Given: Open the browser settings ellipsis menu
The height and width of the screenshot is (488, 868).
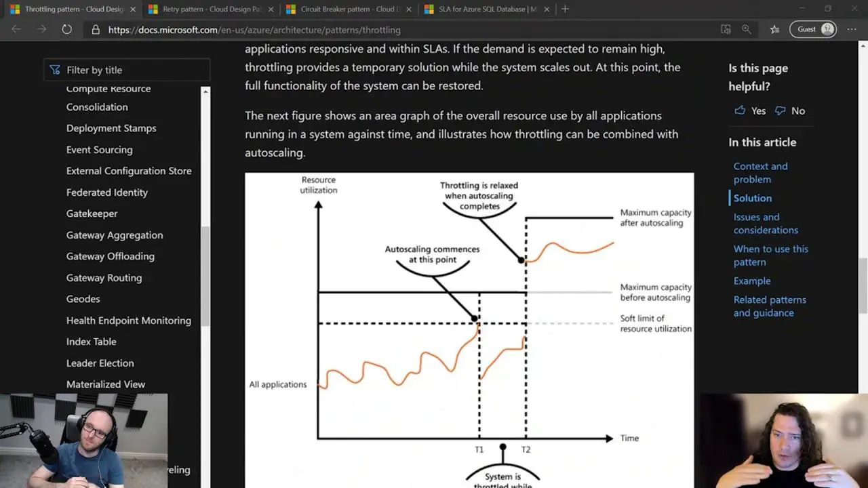Looking at the screenshot, I should (x=852, y=29).
